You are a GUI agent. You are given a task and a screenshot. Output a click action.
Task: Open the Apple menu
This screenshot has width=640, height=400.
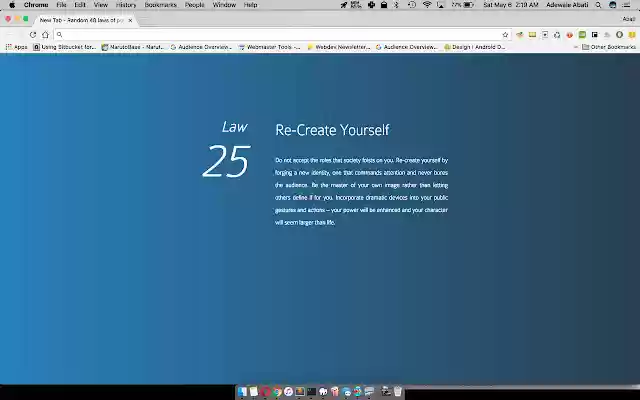[x=12, y=5]
